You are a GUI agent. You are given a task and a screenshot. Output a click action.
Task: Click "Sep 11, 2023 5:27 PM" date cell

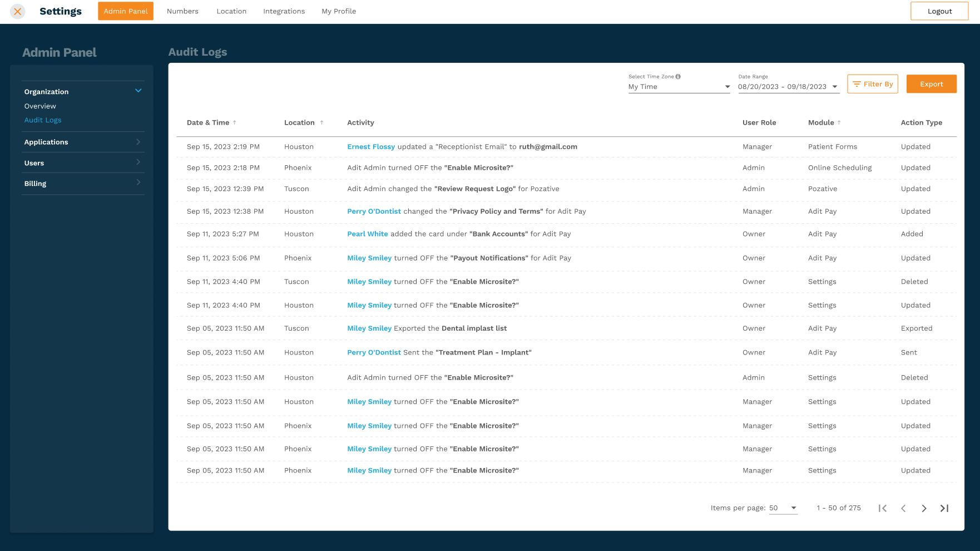223,234
